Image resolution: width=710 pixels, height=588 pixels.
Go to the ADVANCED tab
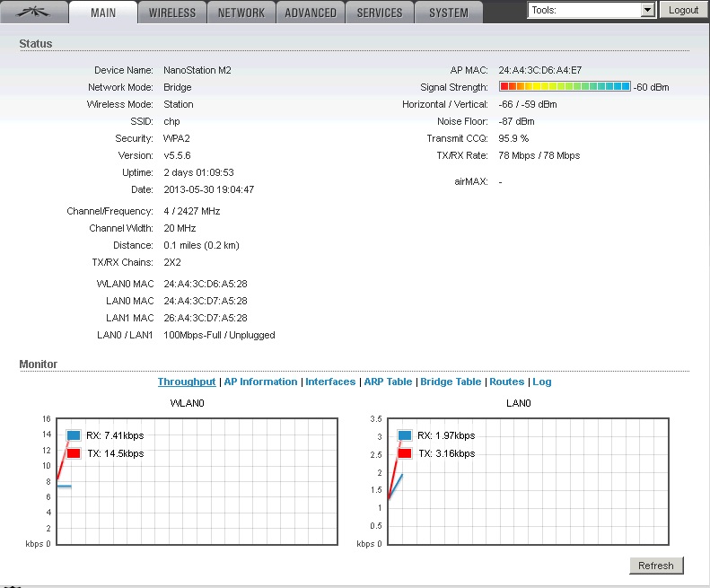click(x=311, y=13)
